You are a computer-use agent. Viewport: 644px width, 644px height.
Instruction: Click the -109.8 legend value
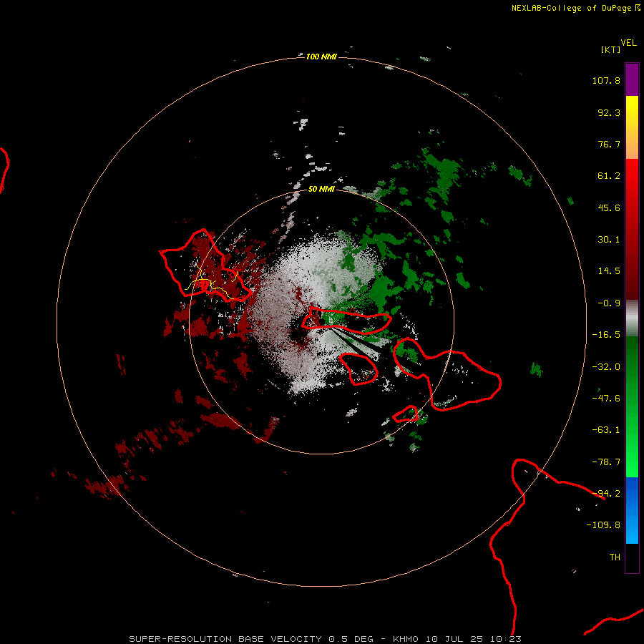tap(603, 525)
